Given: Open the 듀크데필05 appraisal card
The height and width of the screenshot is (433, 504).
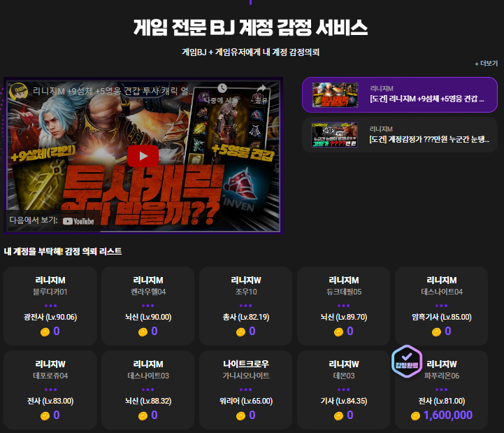Looking at the screenshot, I should [x=344, y=306].
